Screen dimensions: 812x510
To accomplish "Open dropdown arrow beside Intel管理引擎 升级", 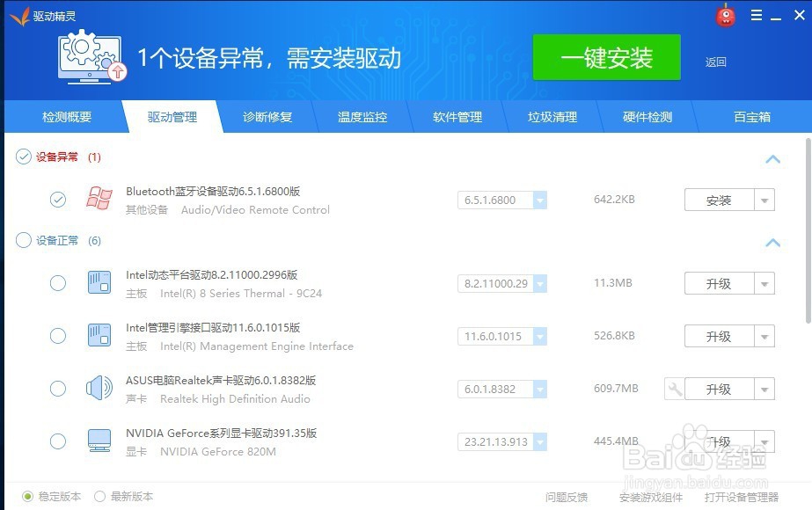I will [764, 337].
